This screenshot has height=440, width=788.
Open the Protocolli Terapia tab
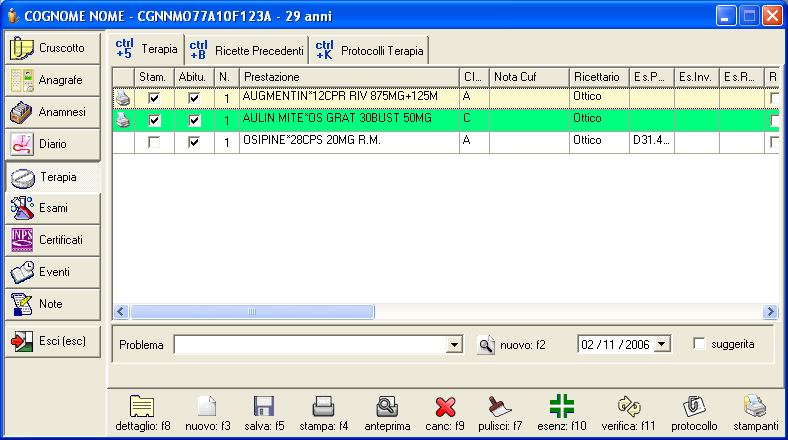(370, 49)
